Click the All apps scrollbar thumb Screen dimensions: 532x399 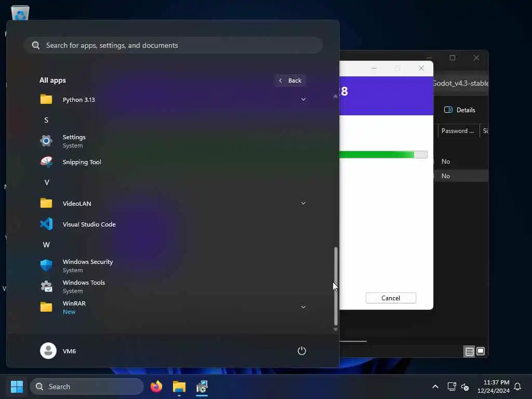pyautogui.click(x=336, y=286)
